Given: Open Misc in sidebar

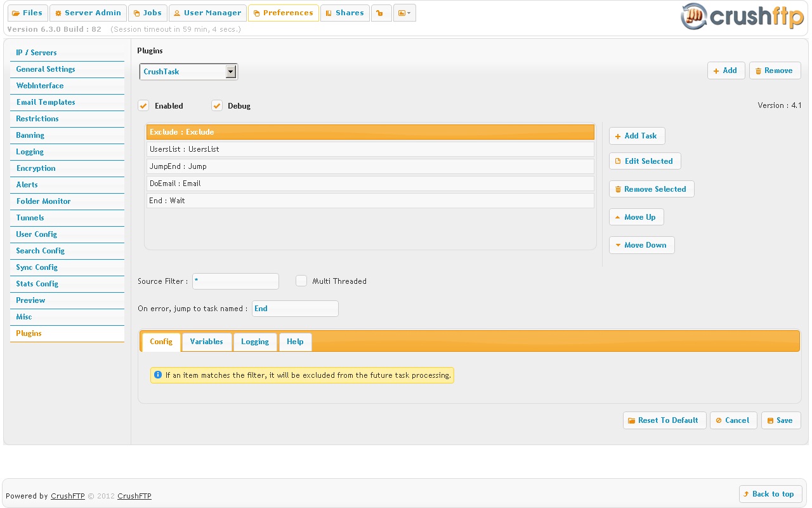Looking at the screenshot, I should point(67,317).
